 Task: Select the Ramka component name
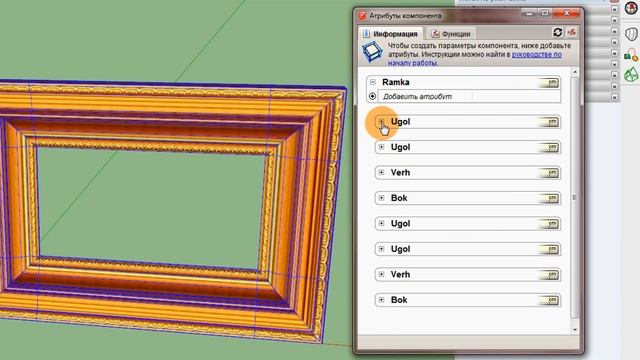click(396, 82)
